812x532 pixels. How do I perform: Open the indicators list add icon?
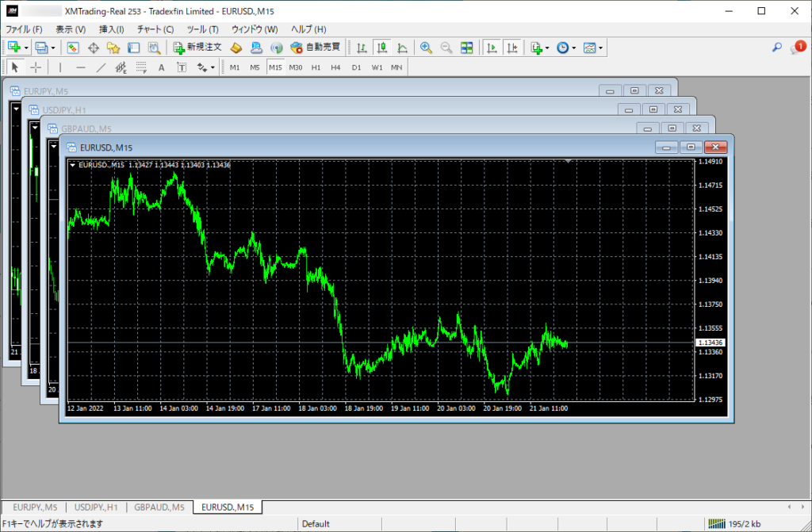tap(537, 48)
